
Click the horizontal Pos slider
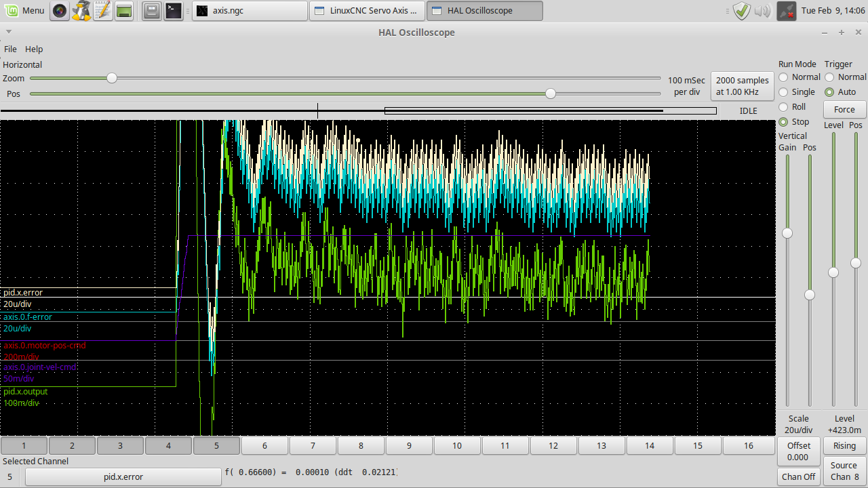coord(345,94)
